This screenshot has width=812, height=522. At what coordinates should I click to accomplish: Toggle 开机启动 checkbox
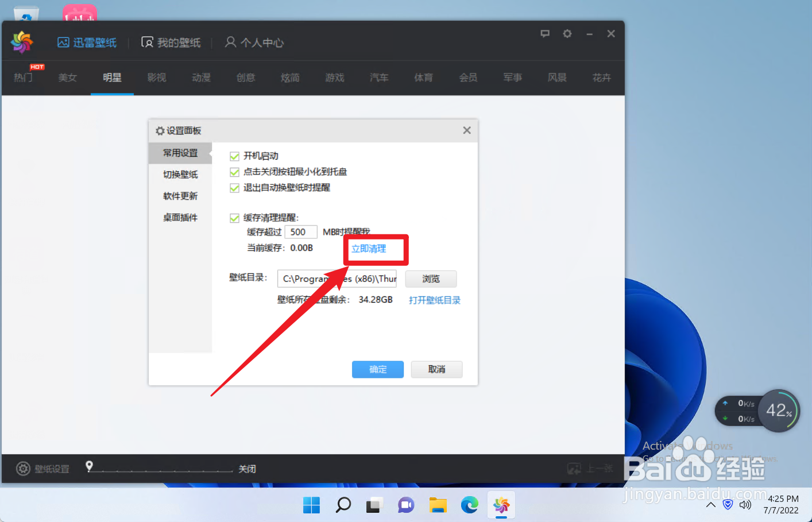click(x=234, y=156)
